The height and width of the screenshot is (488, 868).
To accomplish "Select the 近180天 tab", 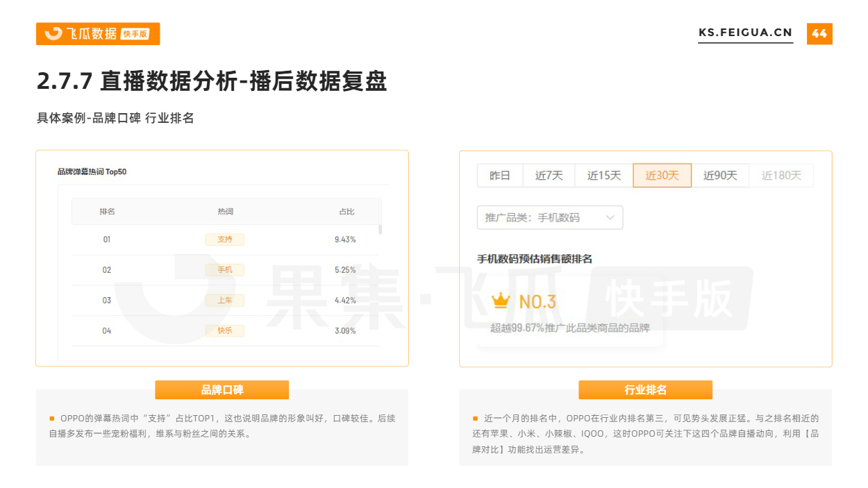I will [x=781, y=176].
